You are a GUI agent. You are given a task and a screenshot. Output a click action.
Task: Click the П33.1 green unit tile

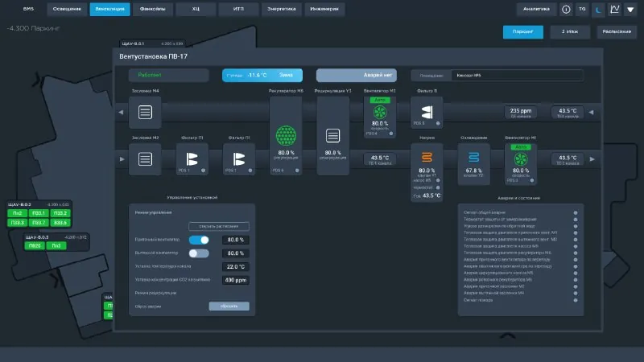click(x=39, y=213)
